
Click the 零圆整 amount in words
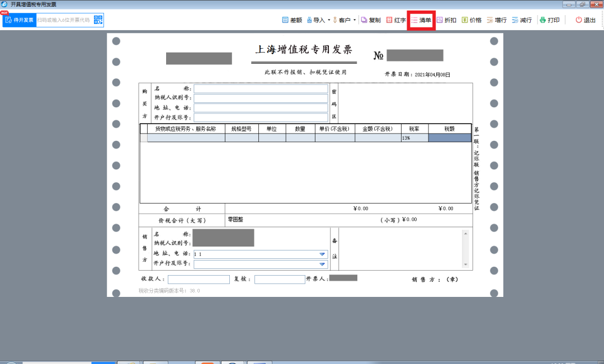pos(235,220)
